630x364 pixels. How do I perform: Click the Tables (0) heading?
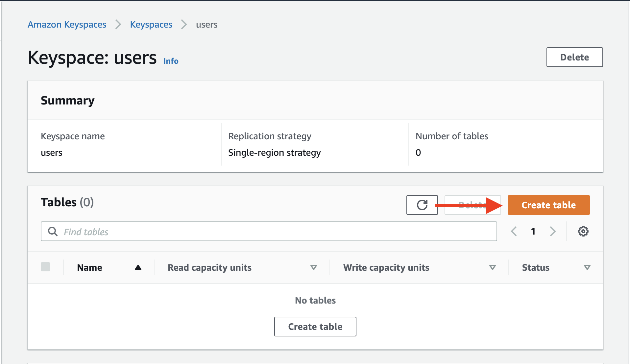point(67,202)
